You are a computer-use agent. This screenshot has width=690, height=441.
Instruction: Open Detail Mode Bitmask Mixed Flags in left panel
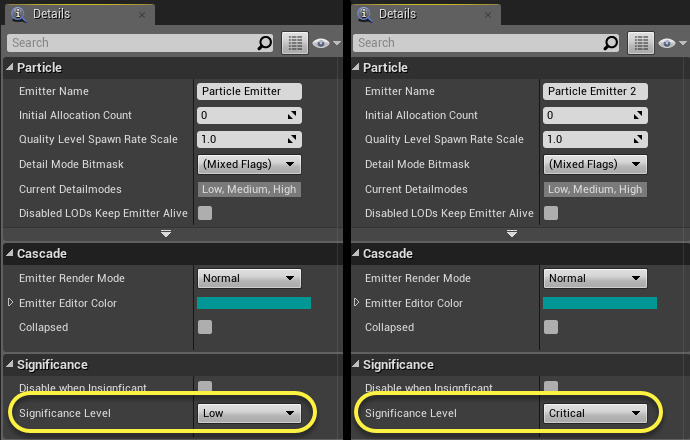[x=249, y=164]
